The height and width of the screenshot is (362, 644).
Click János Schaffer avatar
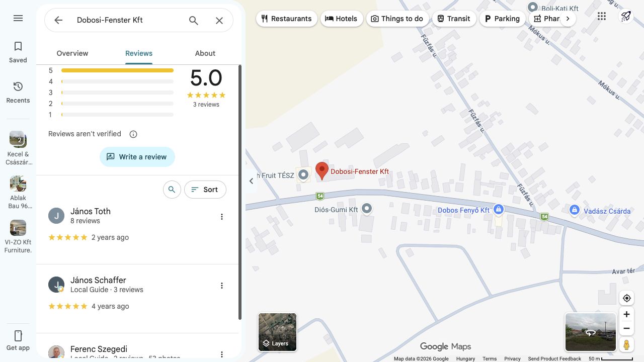pyautogui.click(x=56, y=285)
